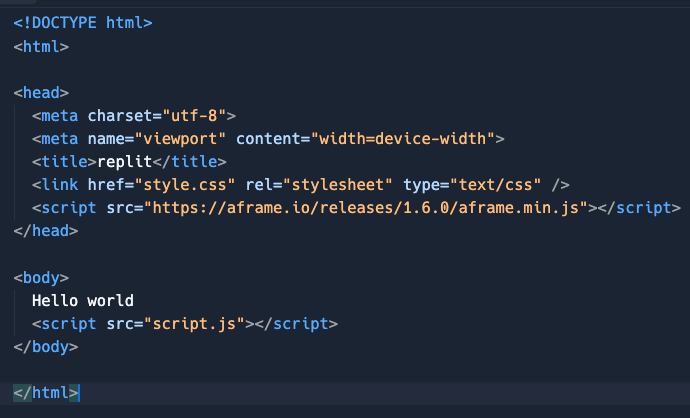
Task: Click the "utf-8" charset value
Action: tap(194, 116)
